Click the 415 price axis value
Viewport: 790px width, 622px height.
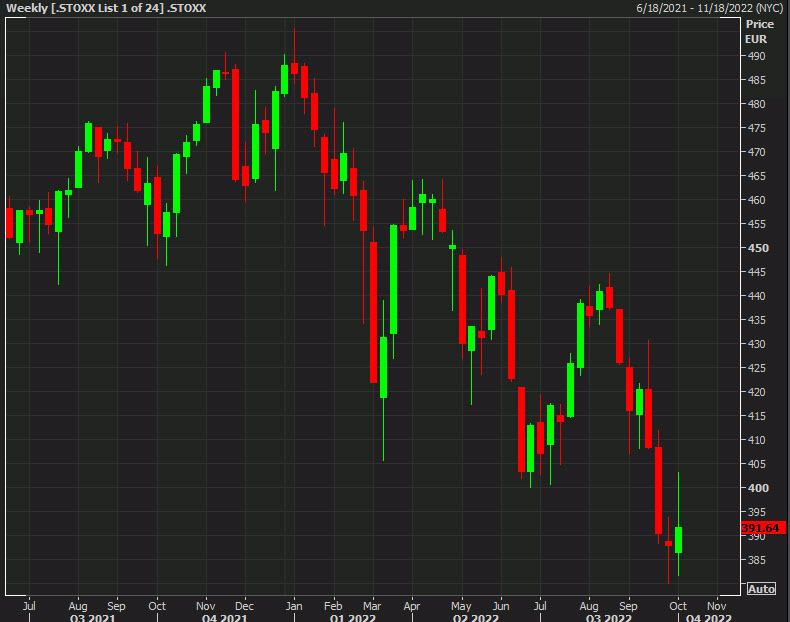click(756, 416)
